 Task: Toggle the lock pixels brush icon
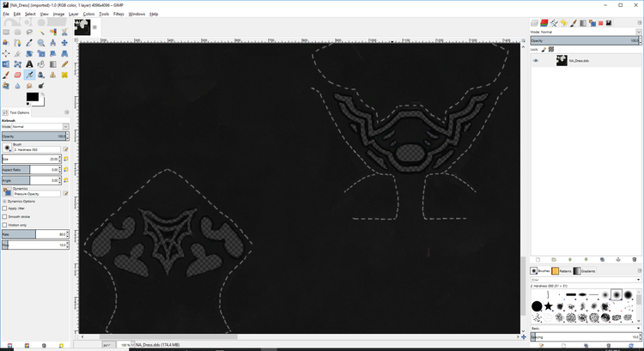544,49
